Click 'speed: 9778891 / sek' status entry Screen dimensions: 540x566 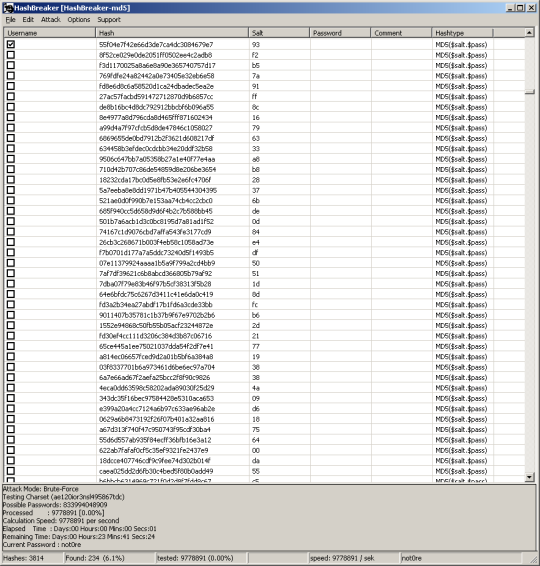point(342,558)
